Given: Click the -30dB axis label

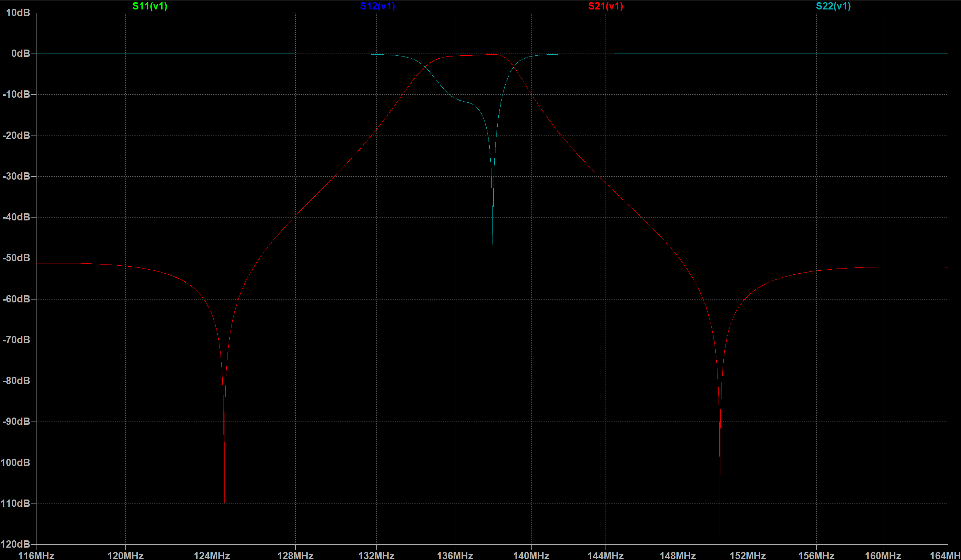Looking at the screenshot, I should 16,176.
